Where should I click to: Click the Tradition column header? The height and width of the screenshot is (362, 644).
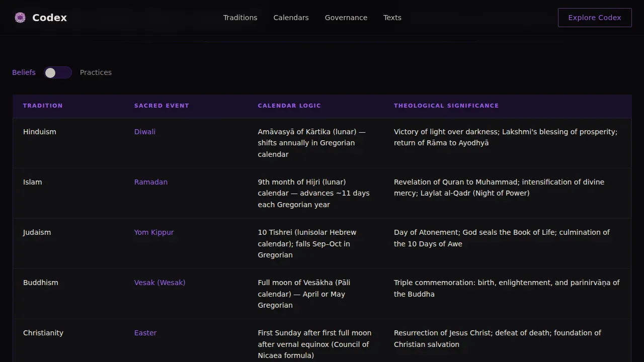43,106
